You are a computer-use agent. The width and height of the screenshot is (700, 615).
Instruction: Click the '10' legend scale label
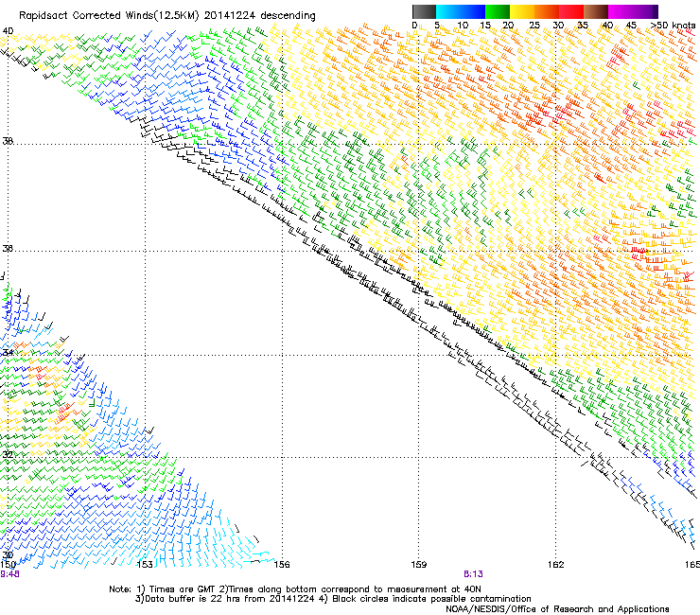463,26
